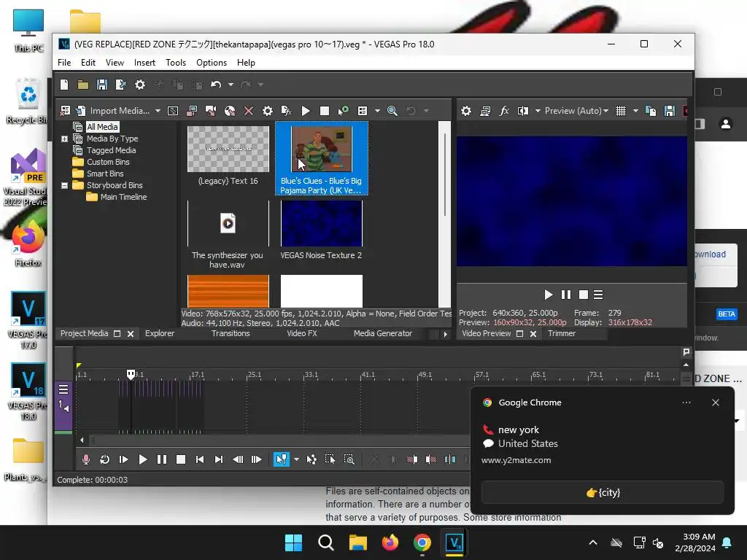The height and width of the screenshot is (560, 747).
Task: Save the project using main toolbar disk icon
Action: click(x=102, y=85)
